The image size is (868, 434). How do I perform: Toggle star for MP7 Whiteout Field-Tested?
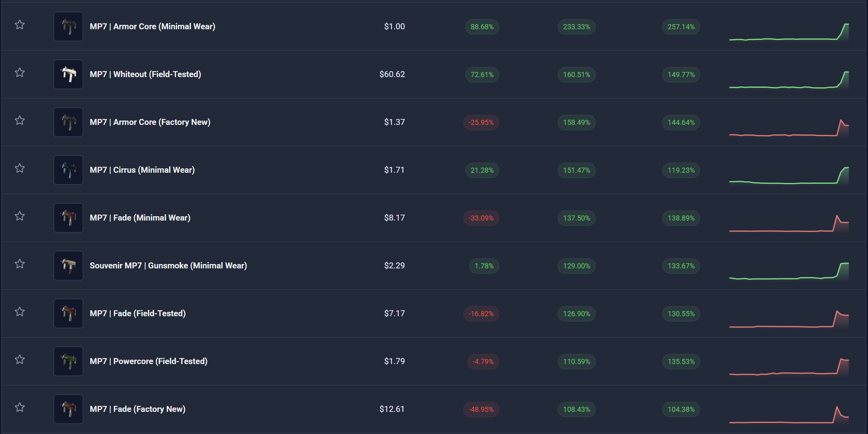point(20,73)
